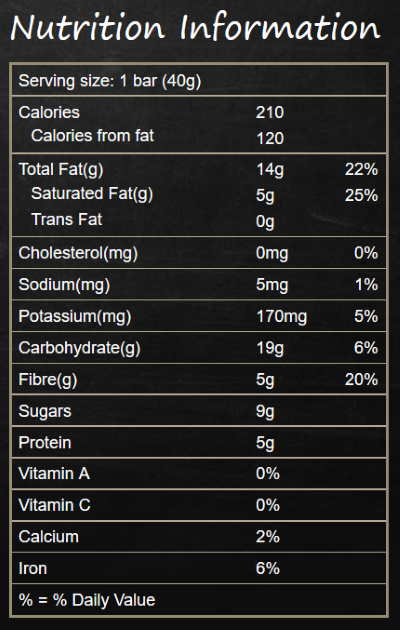Select the Saturated Fat(g) label
This screenshot has height=630, width=400.
coord(92,194)
